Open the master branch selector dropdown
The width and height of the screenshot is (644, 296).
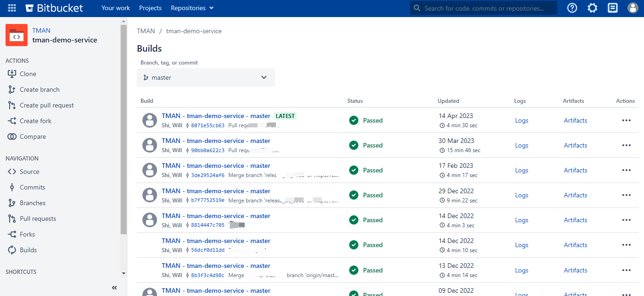pyautogui.click(x=206, y=77)
